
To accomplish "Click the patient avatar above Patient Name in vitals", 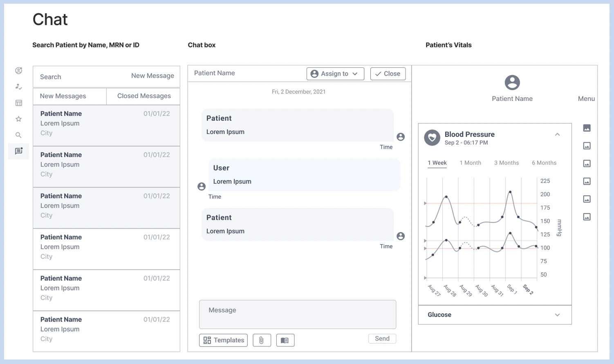I will [x=512, y=83].
